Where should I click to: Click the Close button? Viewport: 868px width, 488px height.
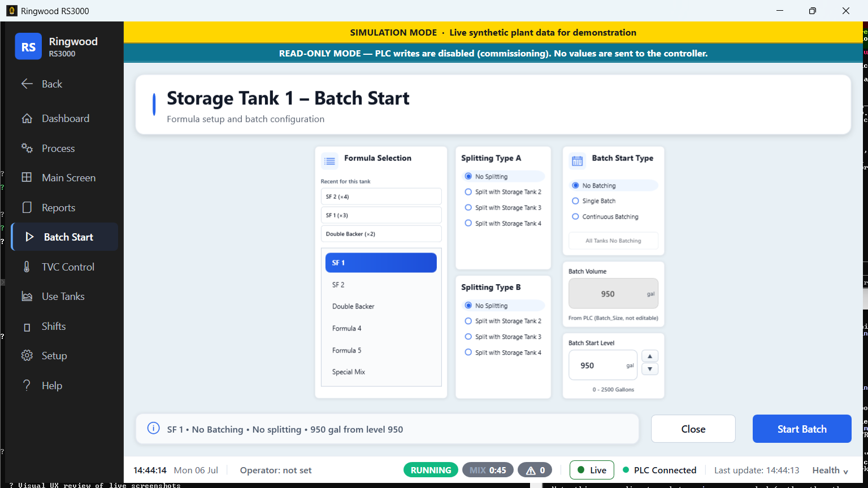(x=693, y=429)
